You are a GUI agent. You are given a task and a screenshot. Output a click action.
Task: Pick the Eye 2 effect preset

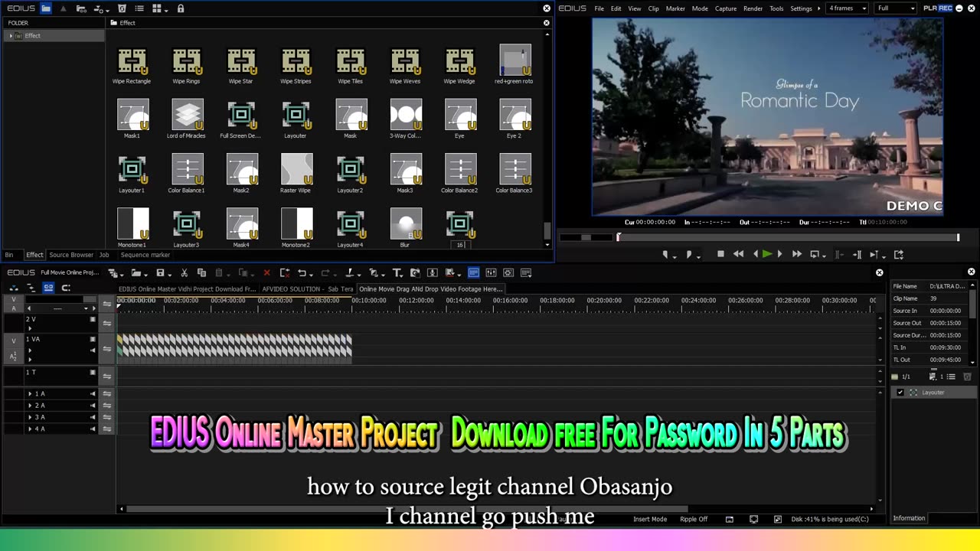514,119
